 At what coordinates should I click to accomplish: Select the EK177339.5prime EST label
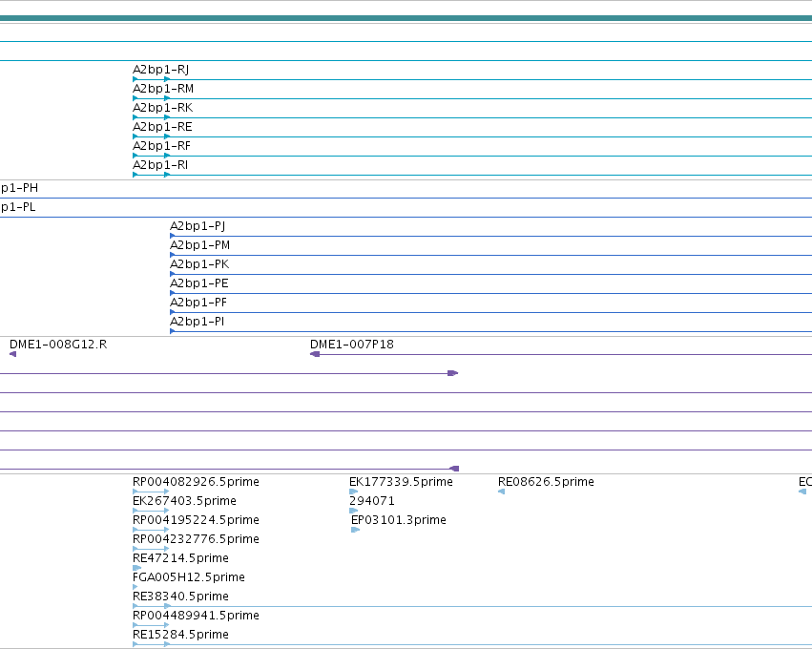401,482
